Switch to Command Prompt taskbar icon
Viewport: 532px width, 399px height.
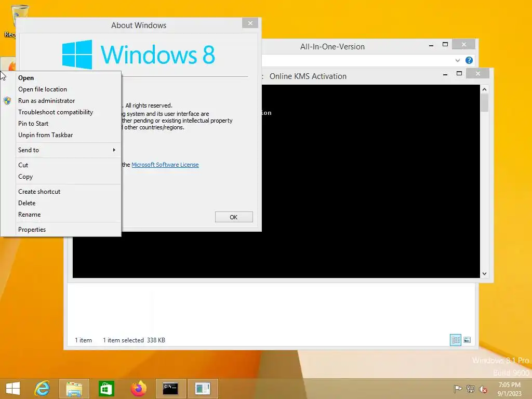coord(170,389)
